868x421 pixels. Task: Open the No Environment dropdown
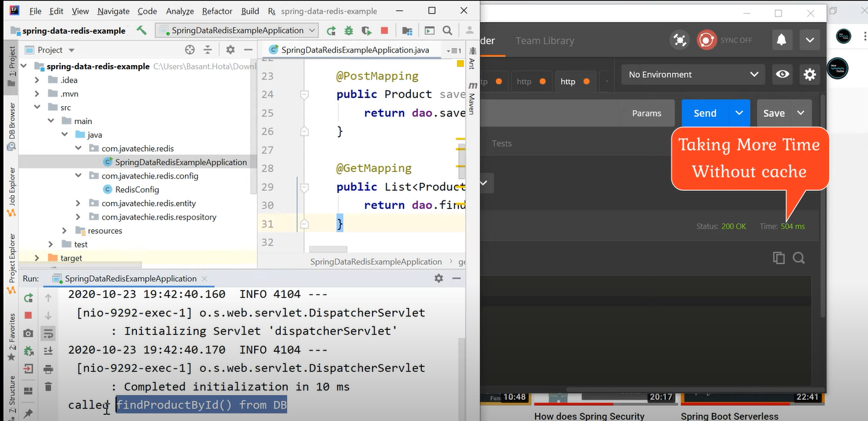click(693, 75)
